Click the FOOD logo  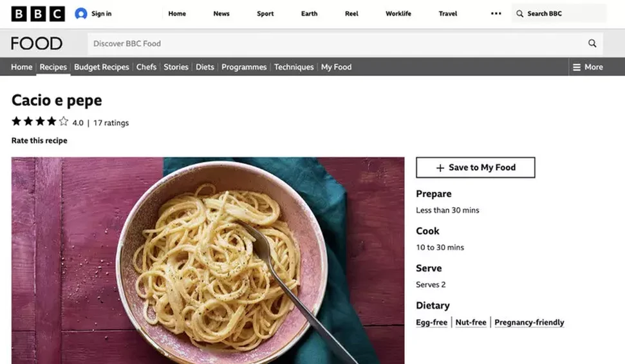(37, 43)
